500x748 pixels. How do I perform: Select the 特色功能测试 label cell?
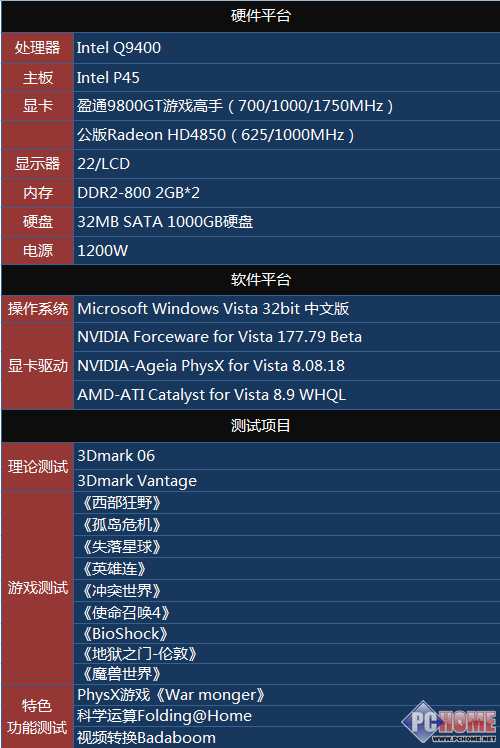click(x=38, y=717)
